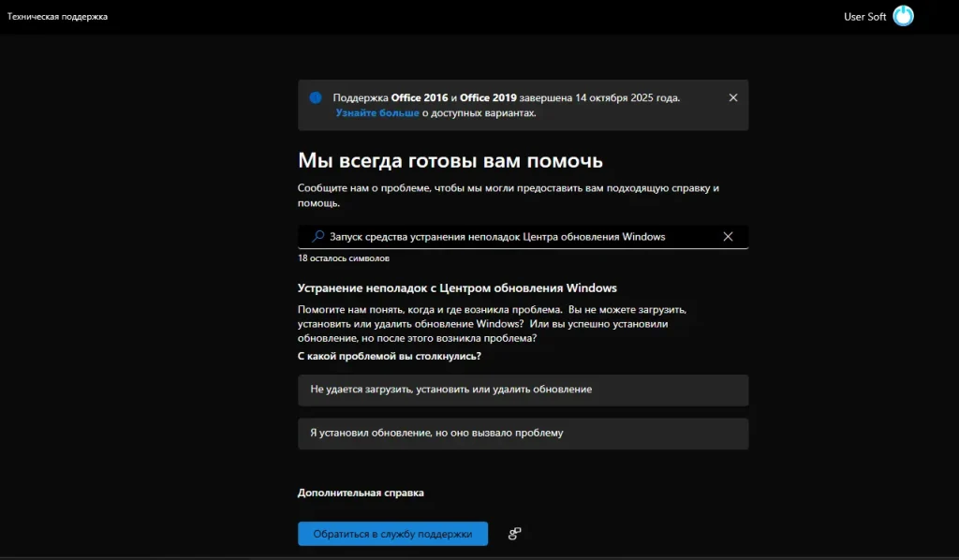
Task: Click the "Техническая поддержка" window title
Action: pos(57,17)
